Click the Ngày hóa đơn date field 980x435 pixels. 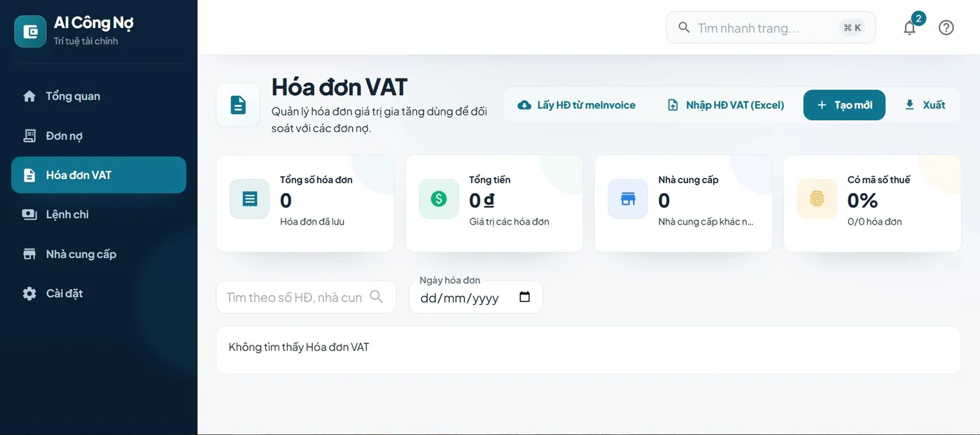pos(476,297)
